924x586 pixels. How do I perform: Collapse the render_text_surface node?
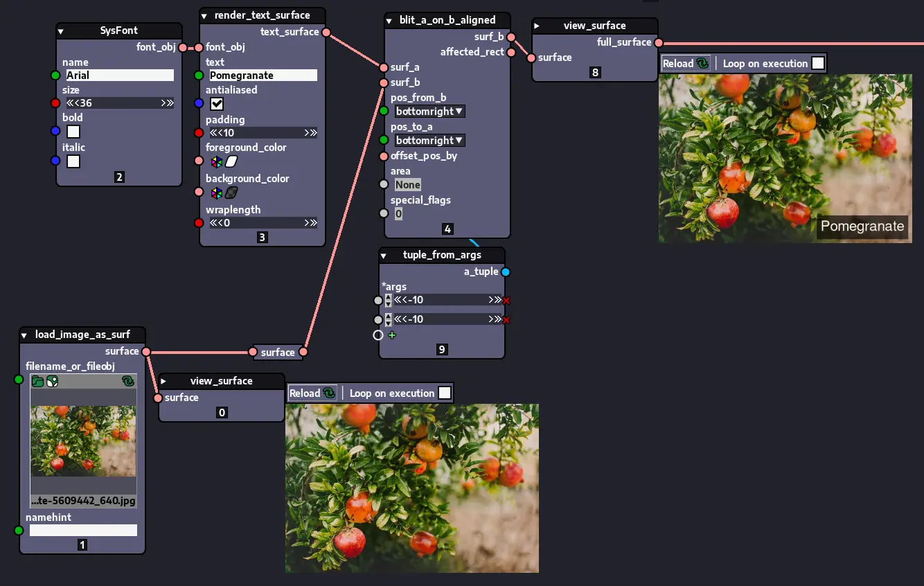coord(205,15)
